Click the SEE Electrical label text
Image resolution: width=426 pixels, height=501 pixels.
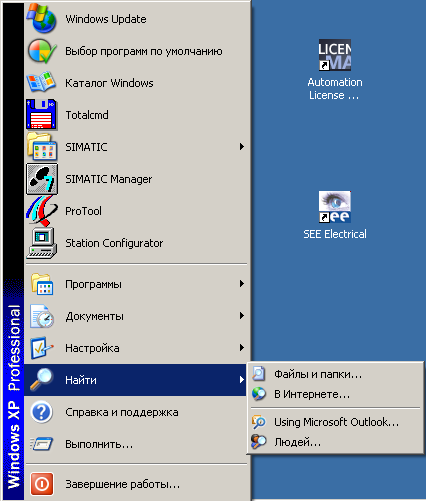click(335, 234)
